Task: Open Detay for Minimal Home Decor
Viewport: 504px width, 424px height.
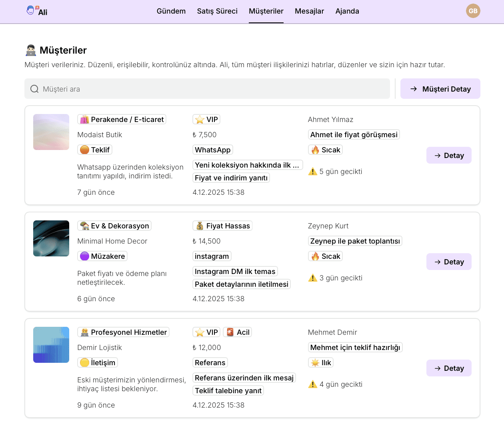Action: pyautogui.click(x=449, y=262)
